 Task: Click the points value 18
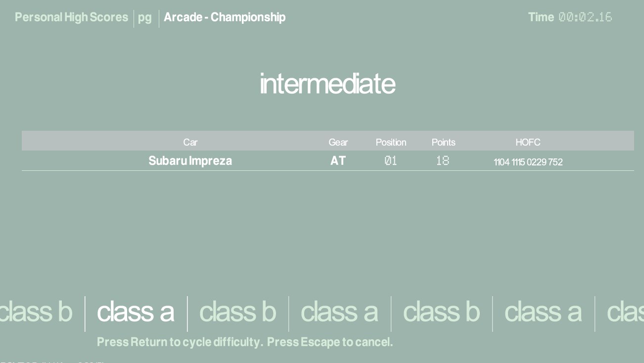(443, 161)
